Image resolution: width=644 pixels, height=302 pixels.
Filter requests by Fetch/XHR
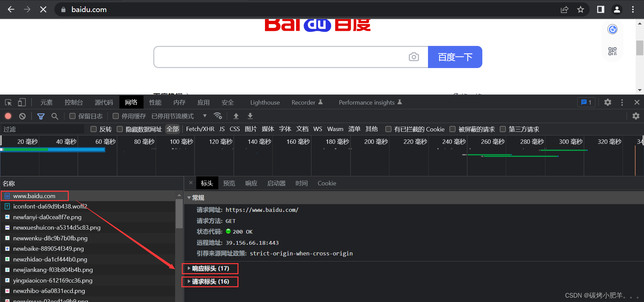point(200,129)
